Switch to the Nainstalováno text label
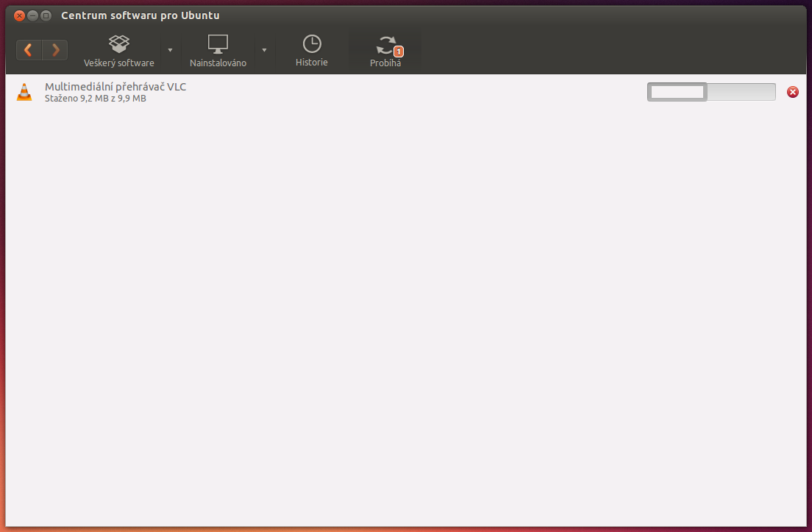This screenshot has height=532, width=812. (x=218, y=63)
